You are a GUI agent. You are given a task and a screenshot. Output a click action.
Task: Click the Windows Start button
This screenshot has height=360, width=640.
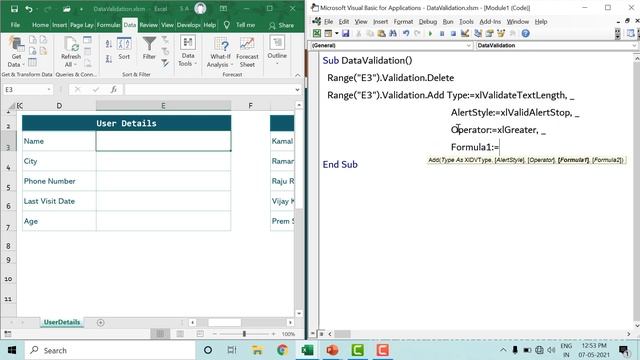(12, 350)
